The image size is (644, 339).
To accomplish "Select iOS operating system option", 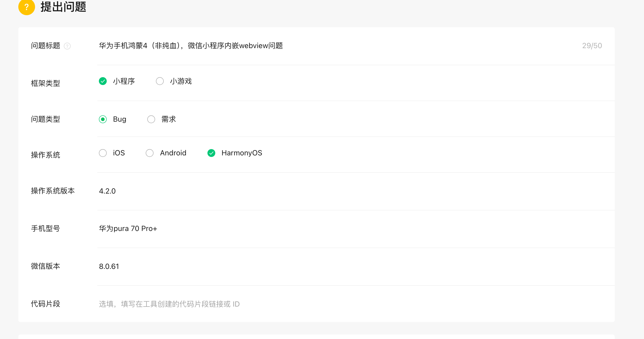I will 103,153.
